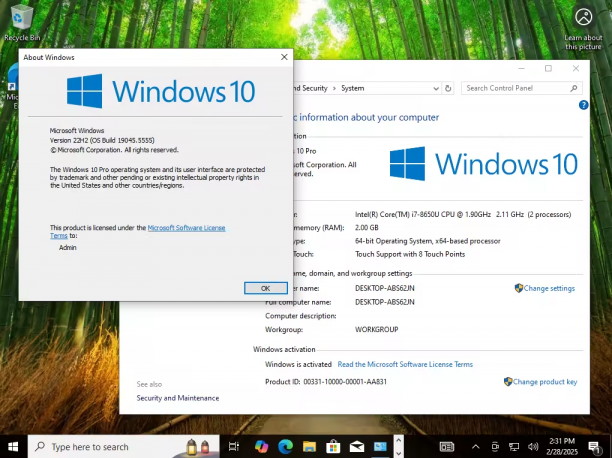This screenshot has height=458, width=612.
Task: Click the taskbar down arrow beside pinned apps
Action: pyautogui.click(x=399, y=453)
